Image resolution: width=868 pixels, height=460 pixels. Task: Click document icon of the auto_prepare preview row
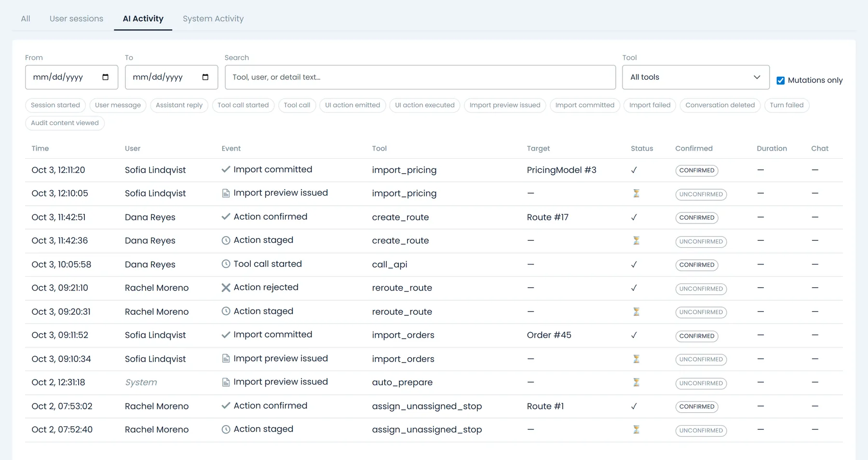click(x=226, y=382)
